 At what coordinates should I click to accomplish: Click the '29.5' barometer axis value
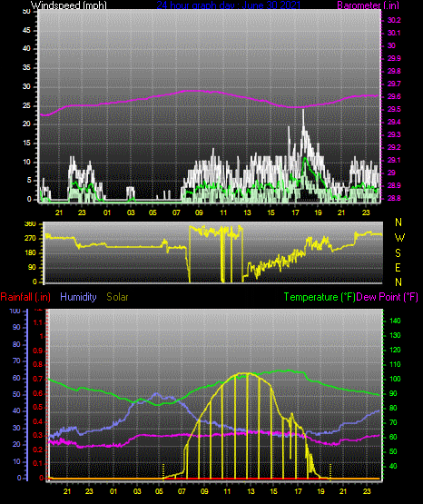(x=394, y=109)
